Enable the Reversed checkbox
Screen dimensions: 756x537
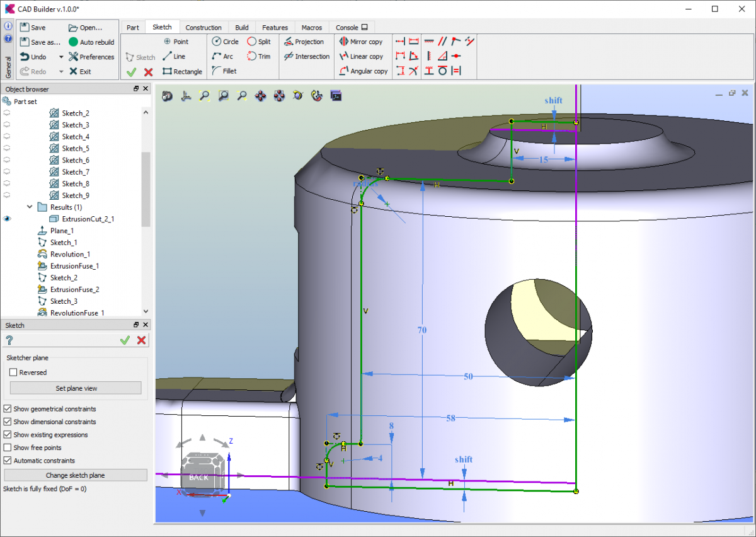(x=13, y=372)
